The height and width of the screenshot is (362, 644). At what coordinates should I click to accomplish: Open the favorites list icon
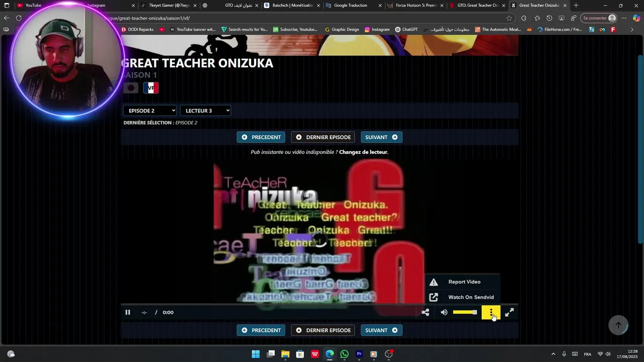[x=537, y=18]
